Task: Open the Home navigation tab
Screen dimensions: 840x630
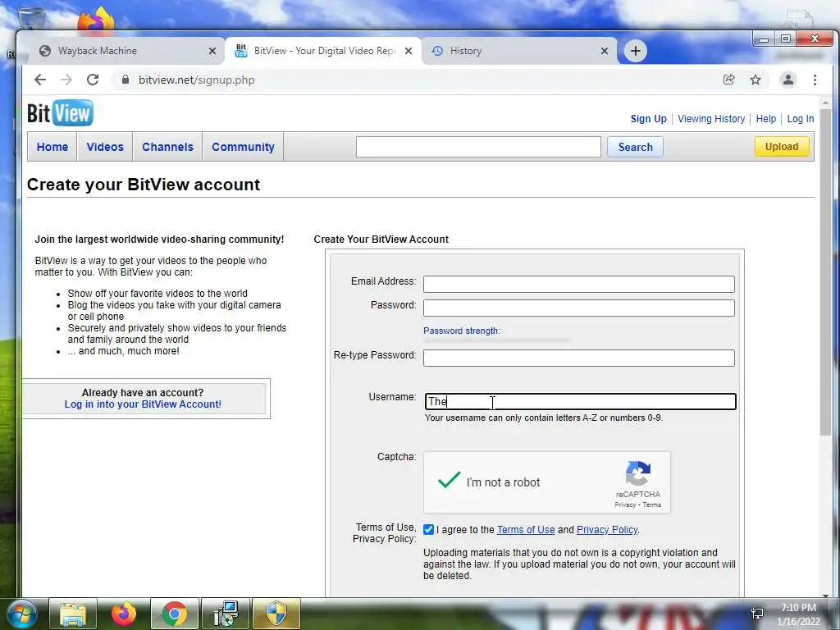Action: point(52,147)
